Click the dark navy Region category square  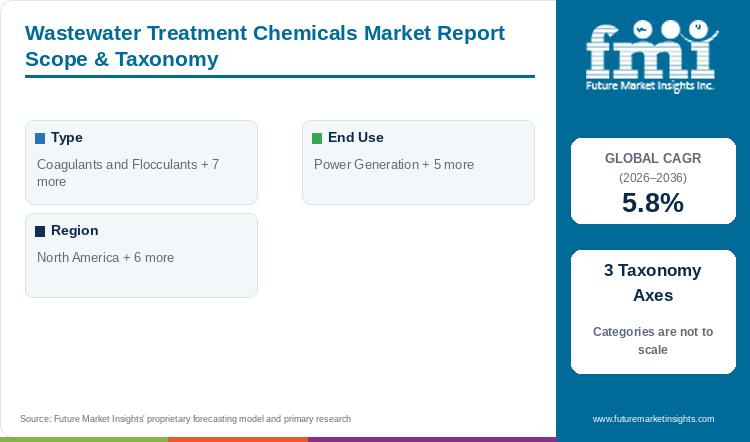(x=40, y=232)
